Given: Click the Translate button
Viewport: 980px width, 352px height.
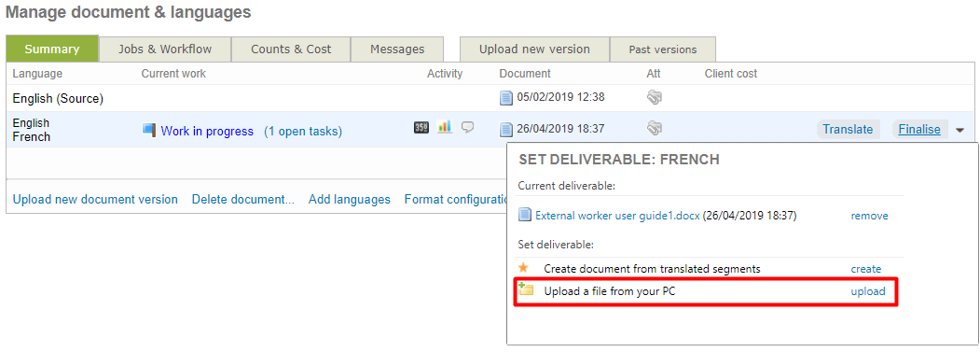Looking at the screenshot, I should (x=848, y=130).
